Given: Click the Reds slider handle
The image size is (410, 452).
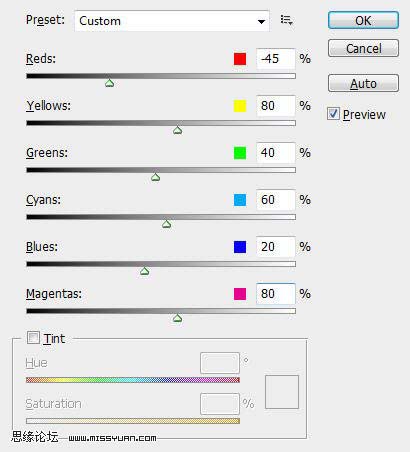Looking at the screenshot, I should [109, 83].
